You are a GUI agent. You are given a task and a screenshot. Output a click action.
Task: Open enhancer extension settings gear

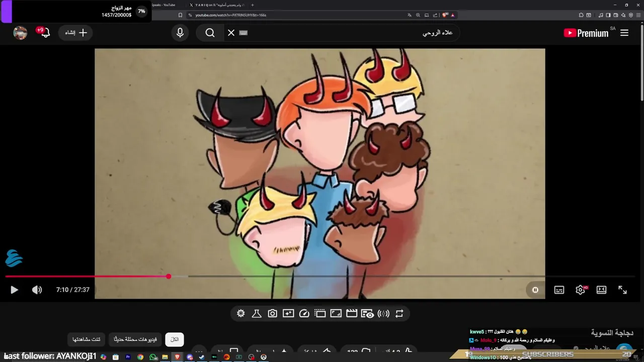(241, 313)
